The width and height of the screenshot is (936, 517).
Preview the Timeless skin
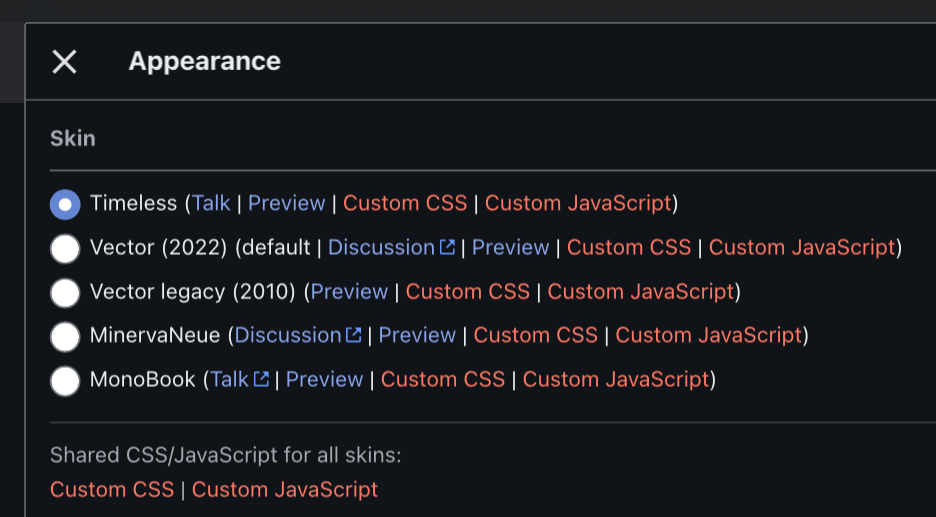tap(286, 203)
